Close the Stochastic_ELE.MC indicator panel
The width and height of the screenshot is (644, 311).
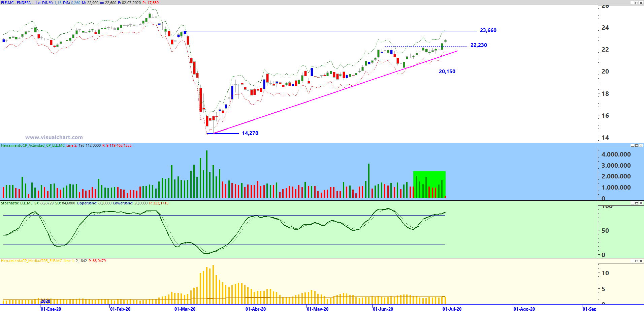641,203
